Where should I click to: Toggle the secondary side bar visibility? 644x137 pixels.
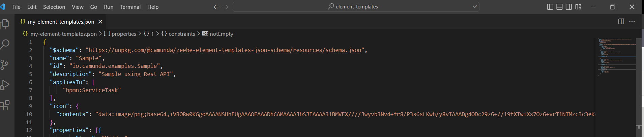tap(569, 7)
